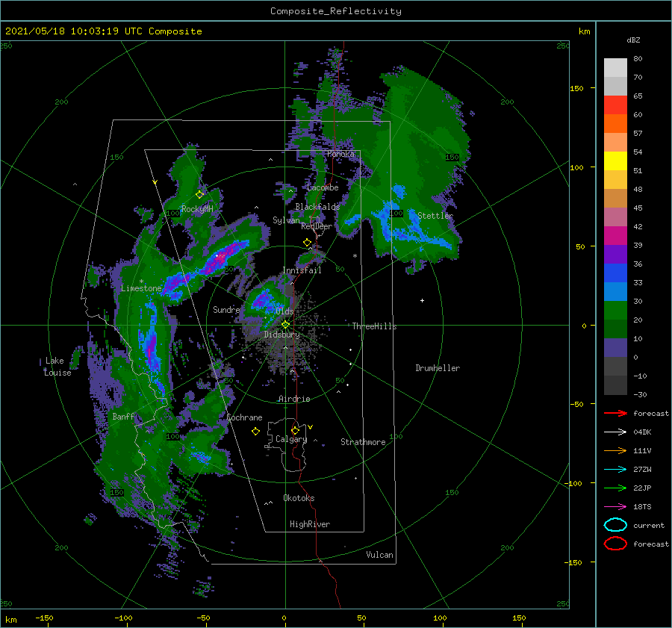Screen dimensions: 672x628
Task: Click the 150 tick label on right axis
Action: coord(577,89)
